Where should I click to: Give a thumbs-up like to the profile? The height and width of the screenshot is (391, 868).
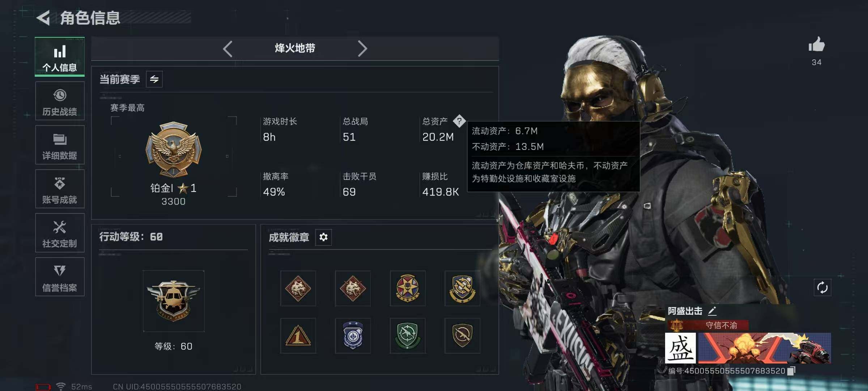tap(817, 45)
